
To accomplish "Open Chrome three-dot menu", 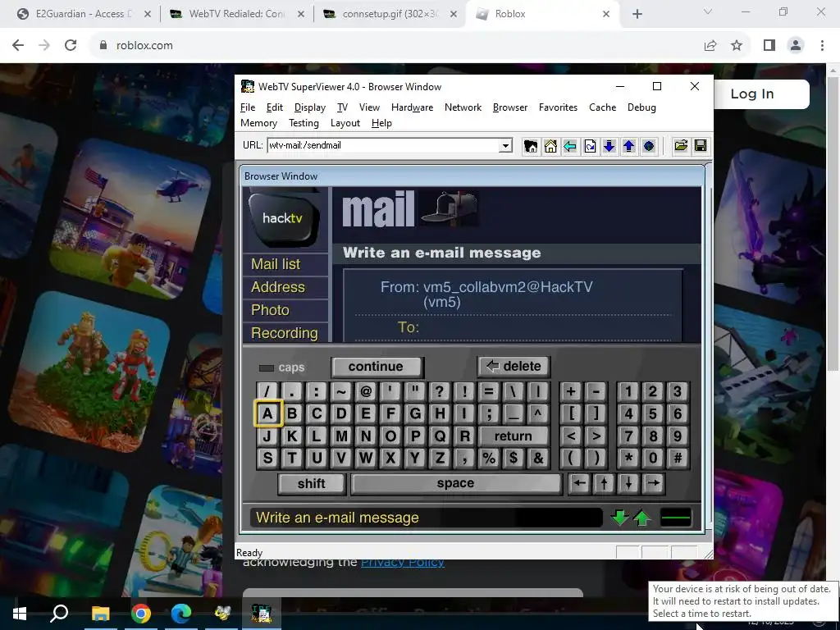I will (822, 45).
